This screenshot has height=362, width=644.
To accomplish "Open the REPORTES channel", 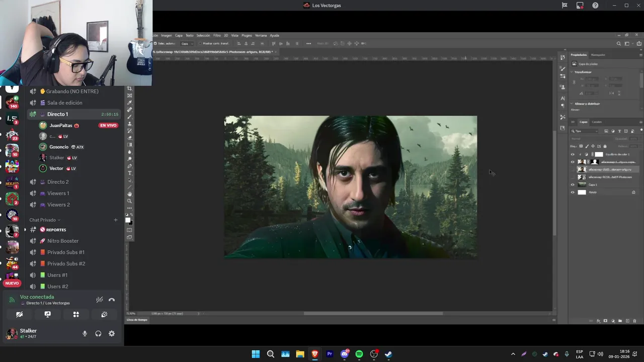I will [73, 230].
